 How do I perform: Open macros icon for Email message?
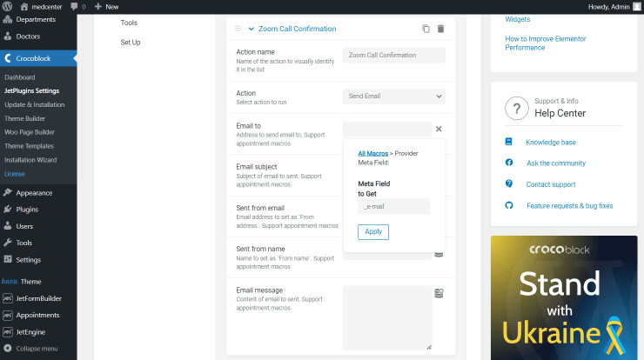(x=439, y=293)
